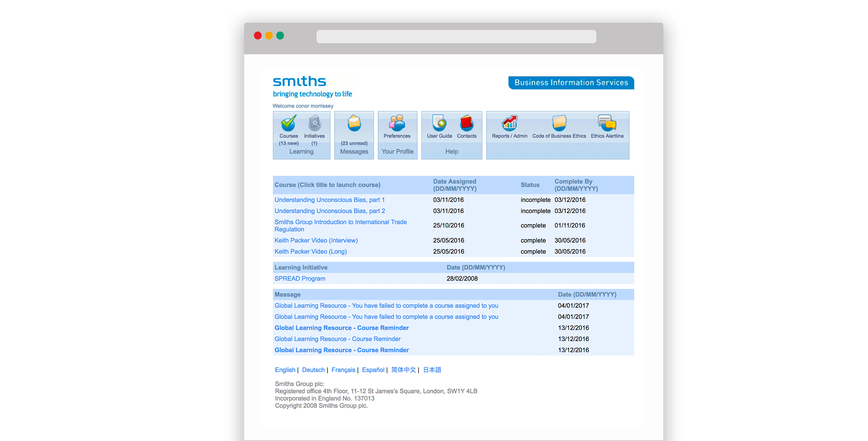Click the Business Information Services banner
The width and height of the screenshot is (868, 441).
[x=570, y=82]
